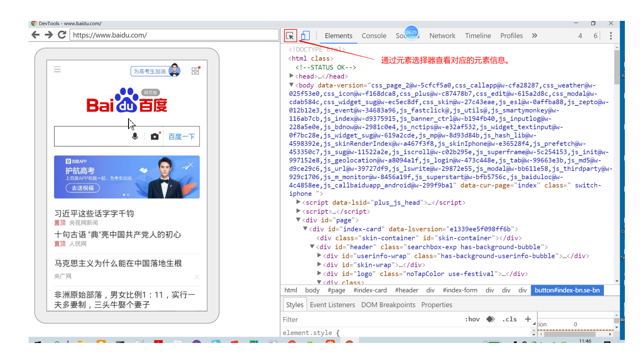The width and height of the screenshot is (644, 363).
Task: Collapse the div id="index-card" node
Action: coord(305,229)
